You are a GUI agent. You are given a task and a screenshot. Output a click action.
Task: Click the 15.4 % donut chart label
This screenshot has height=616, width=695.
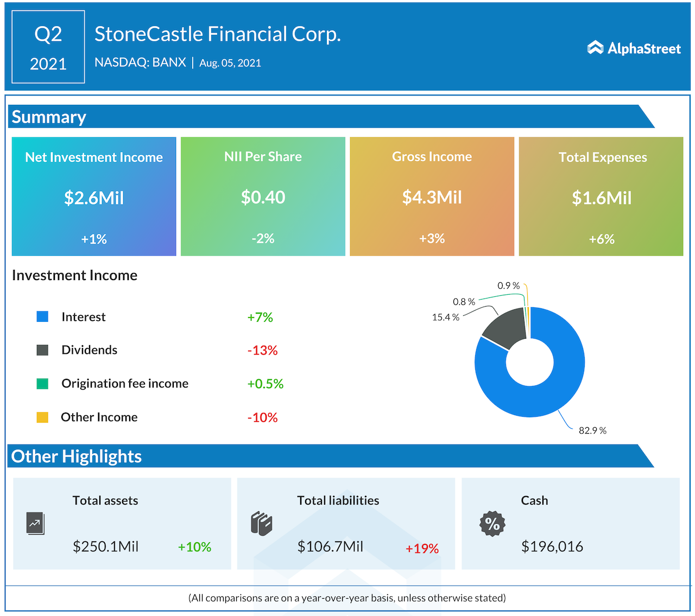(446, 317)
